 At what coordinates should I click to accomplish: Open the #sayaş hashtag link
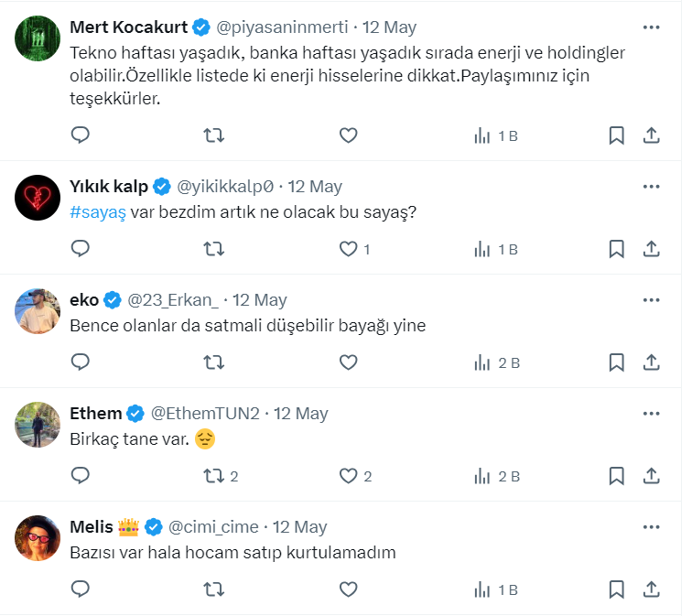coord(98,211)
